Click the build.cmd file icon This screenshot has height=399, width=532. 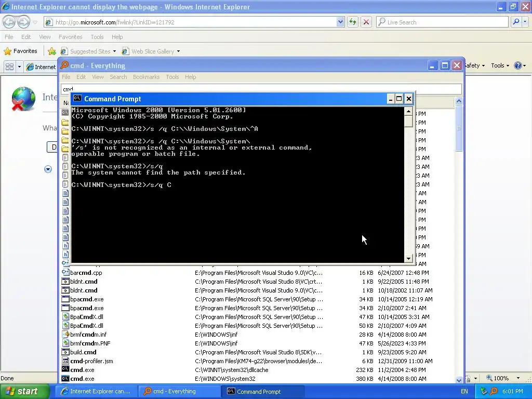coord(65,352)
